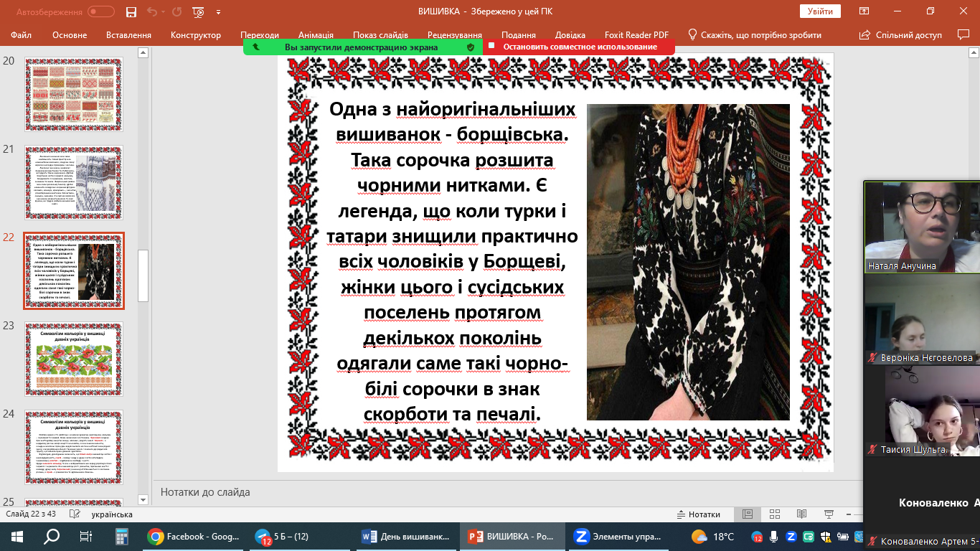Click the slide panel scroll up arrow
This screenshot has height=551, width=980.
coord(143,53)
